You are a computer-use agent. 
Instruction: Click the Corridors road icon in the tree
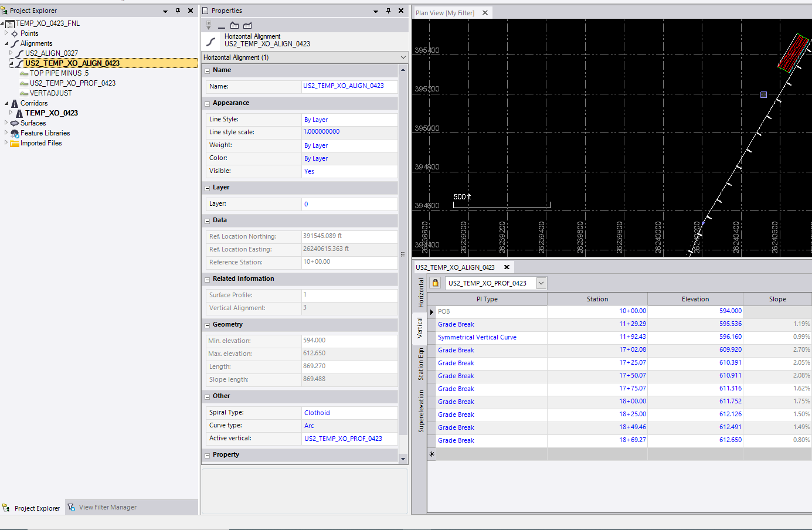(x=15, y=103)
